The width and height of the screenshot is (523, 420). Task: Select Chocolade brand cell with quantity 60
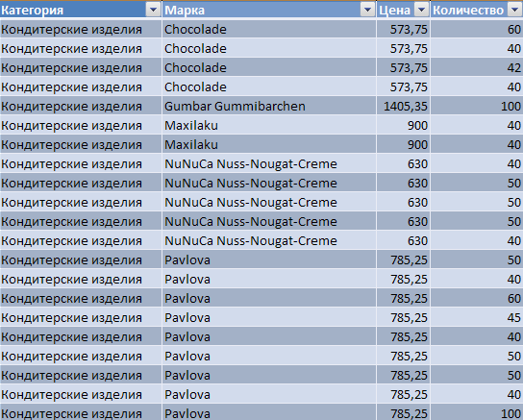coord(269,30)
